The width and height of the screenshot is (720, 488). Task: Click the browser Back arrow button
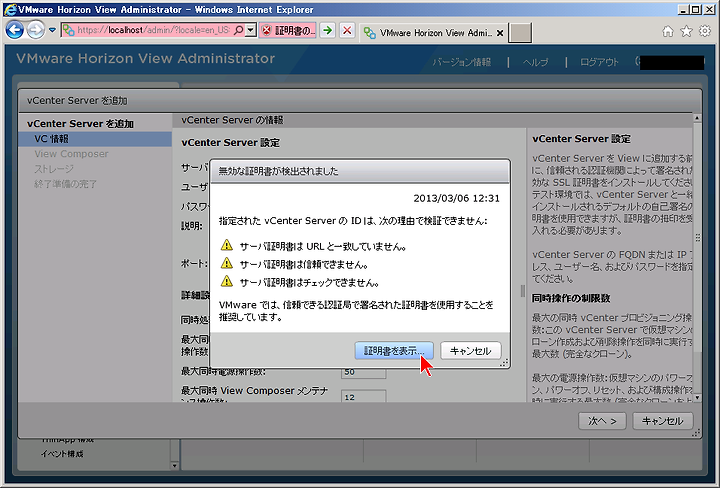click(14, 30)
